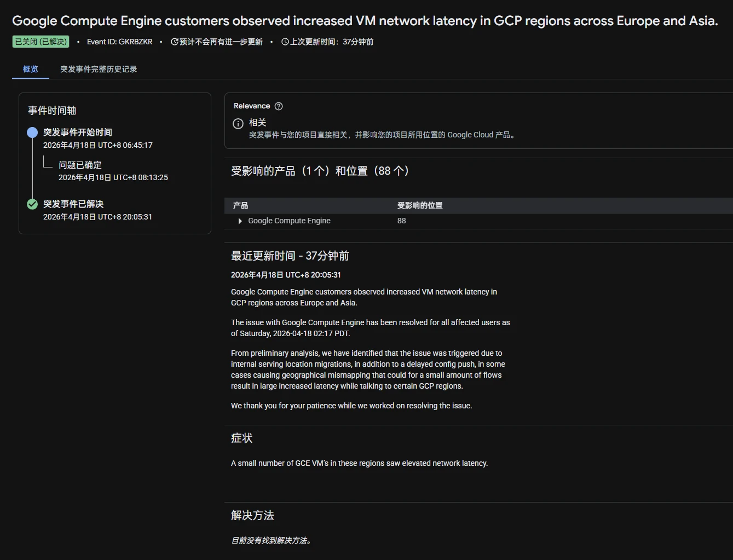
Task: Click the 上次更新时间: 37分钟前 label
Action: 332,42
